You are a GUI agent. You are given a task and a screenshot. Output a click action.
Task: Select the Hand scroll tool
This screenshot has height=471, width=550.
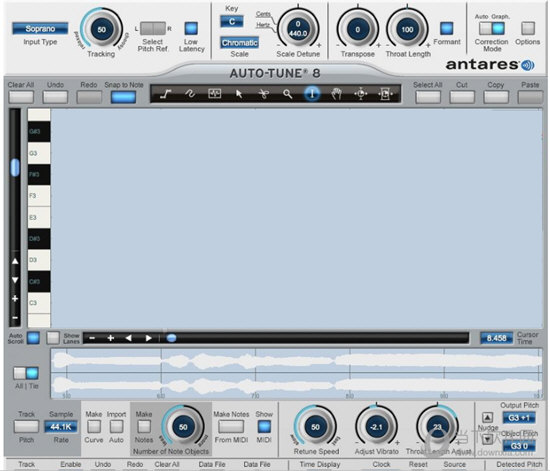(336, 94)
